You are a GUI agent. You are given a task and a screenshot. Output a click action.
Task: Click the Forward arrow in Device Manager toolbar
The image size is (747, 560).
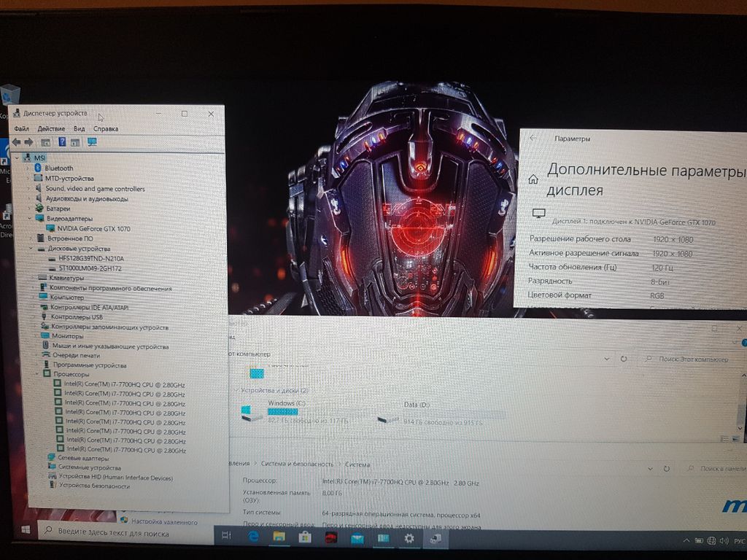coord(28,142)
